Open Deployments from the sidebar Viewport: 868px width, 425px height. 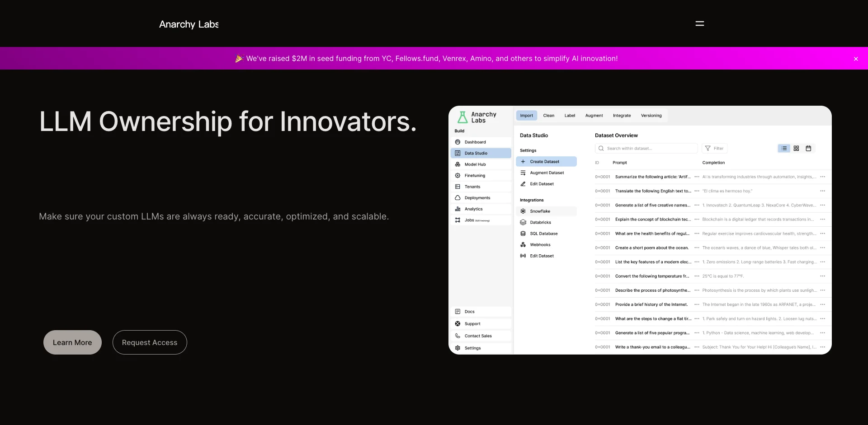pos(481,198)
